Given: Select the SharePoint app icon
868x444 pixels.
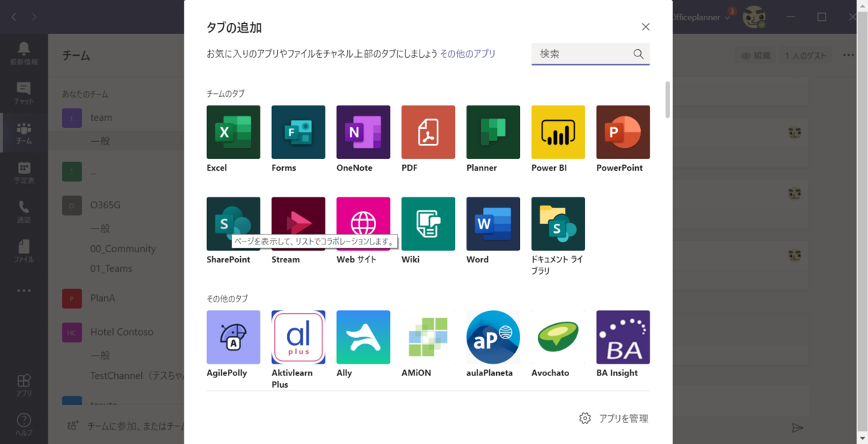Looking at the screenshot, I should pos(233,224).
